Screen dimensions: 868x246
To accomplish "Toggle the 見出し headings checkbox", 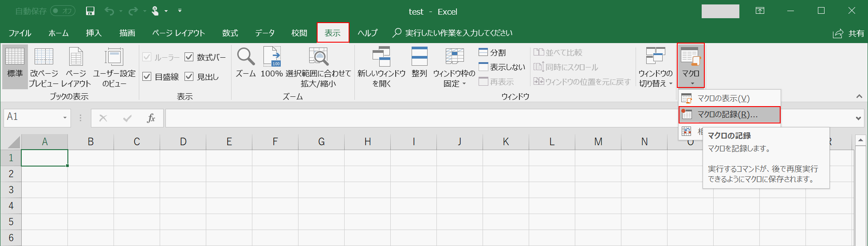I will click(189, 76).
